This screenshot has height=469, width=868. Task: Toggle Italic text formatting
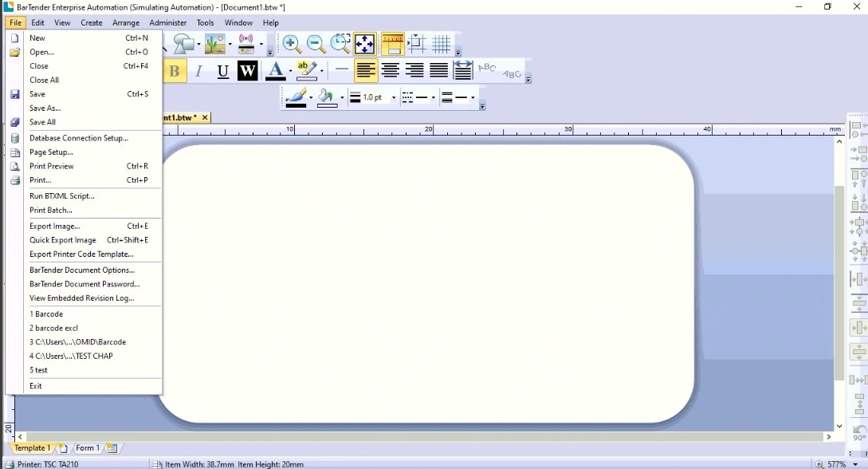click(x=198, y=70)
